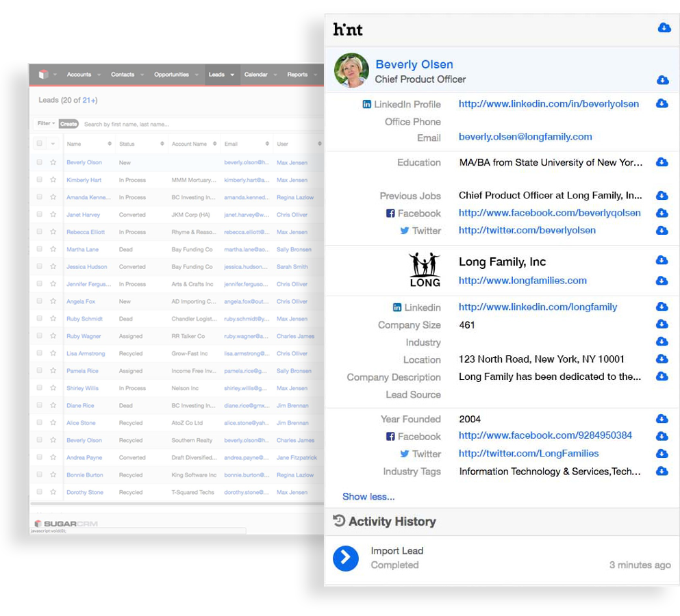680x616 pixels.
Task: Import Education field using its cloud icon
Action: tap(662, 162)
